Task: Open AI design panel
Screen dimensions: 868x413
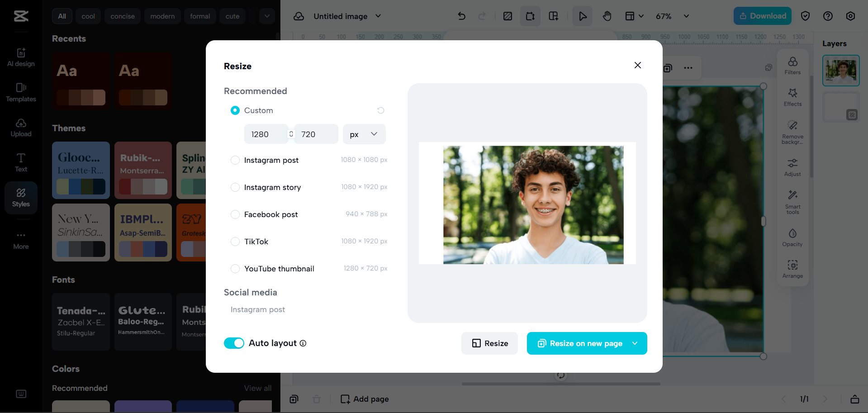Action: [x=21, y=57]
